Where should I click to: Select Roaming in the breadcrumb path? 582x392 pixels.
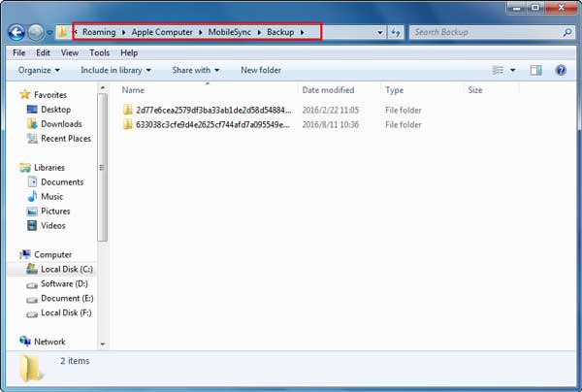tap(99, 32)
